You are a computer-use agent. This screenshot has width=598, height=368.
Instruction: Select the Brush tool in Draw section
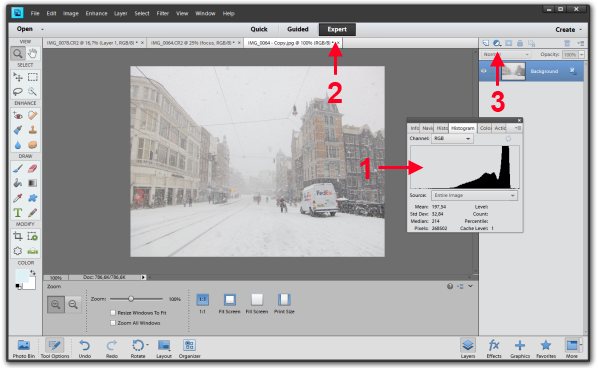(18, 168)
